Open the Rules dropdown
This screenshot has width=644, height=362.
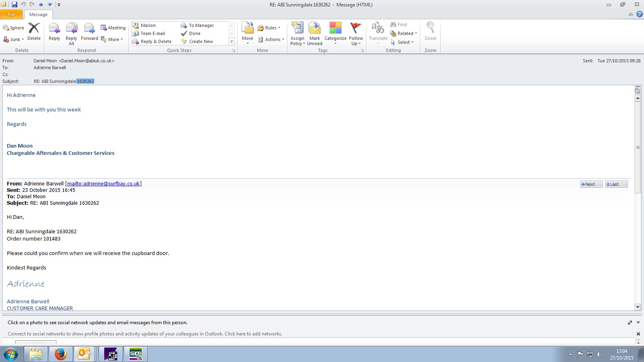(x=269, y=28)
